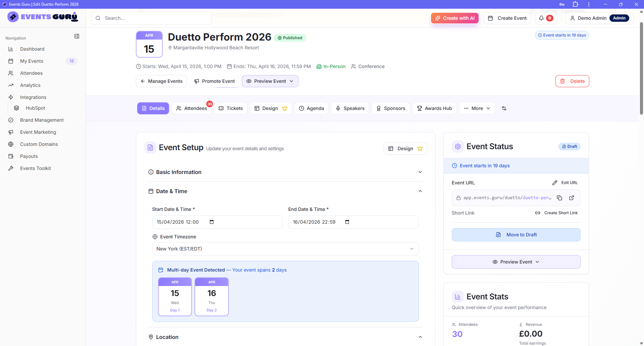Open End Date calendar picker icon
The height and width of the screenshot is (346, 644).
(347, 222)
